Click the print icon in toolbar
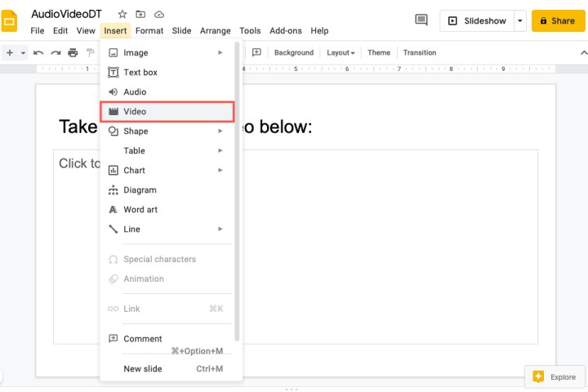588x392 pixels. tap(73, 52)
